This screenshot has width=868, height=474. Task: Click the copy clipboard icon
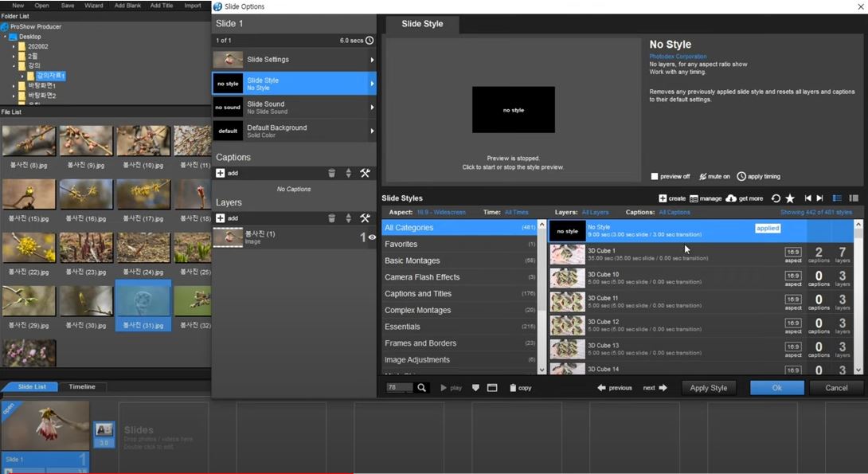coord(513,388)
